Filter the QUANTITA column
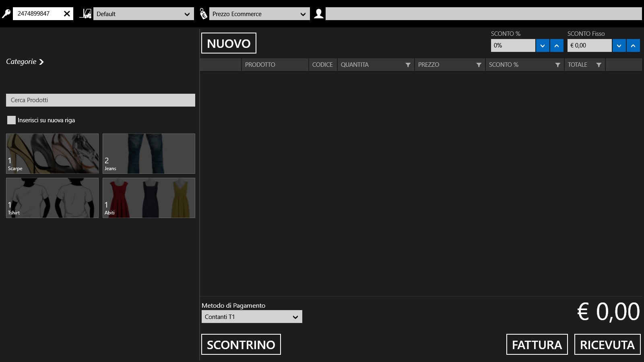644x362 pixels. [408, 65]
